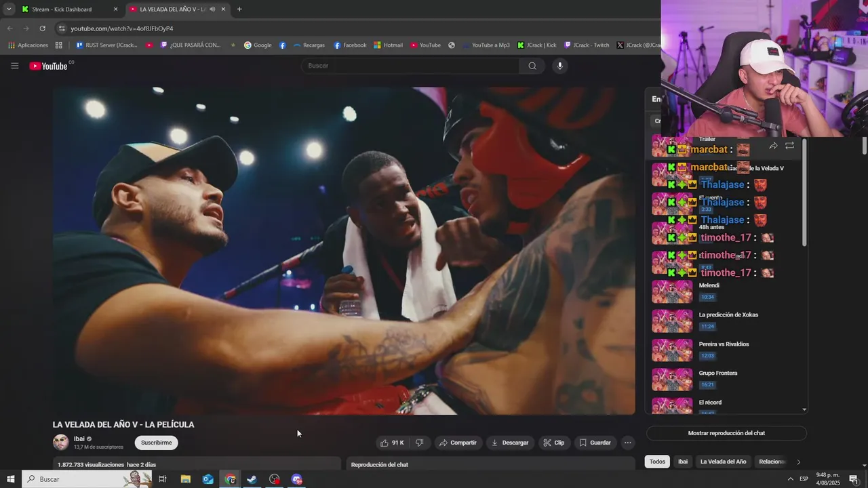This screenshot has height=488, width=868.
Task: Select the Todos filter chip
Action: point(657,462)
